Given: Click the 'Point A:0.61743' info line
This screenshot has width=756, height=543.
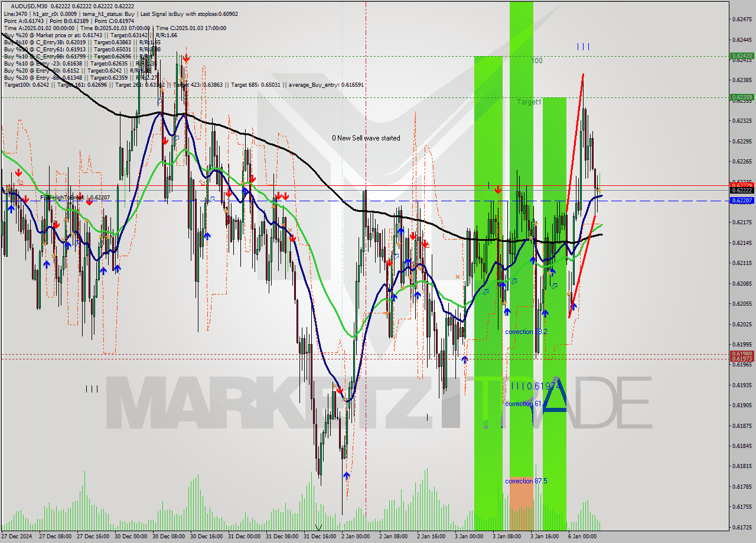Looking at the screenshot, I should click(x=25, y=21).
